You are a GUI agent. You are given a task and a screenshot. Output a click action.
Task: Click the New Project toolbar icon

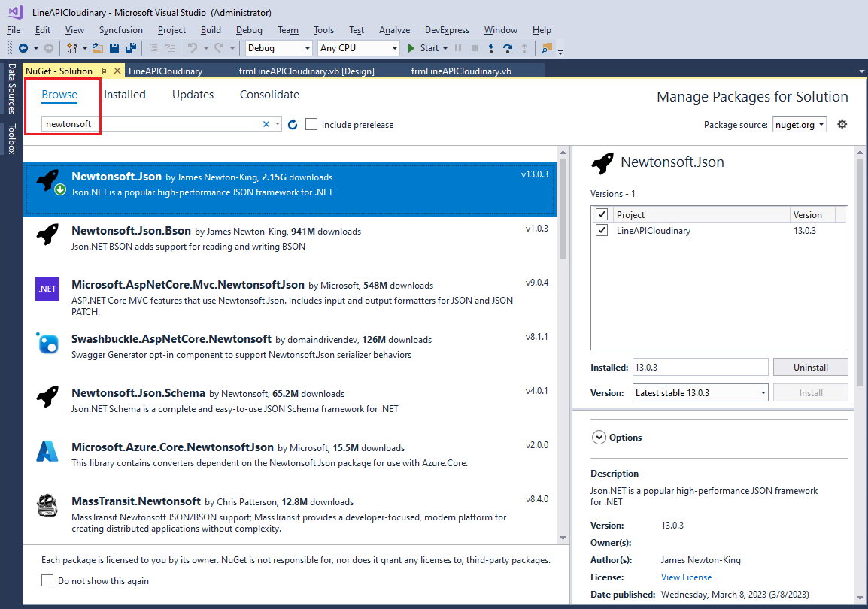[71, 47]
